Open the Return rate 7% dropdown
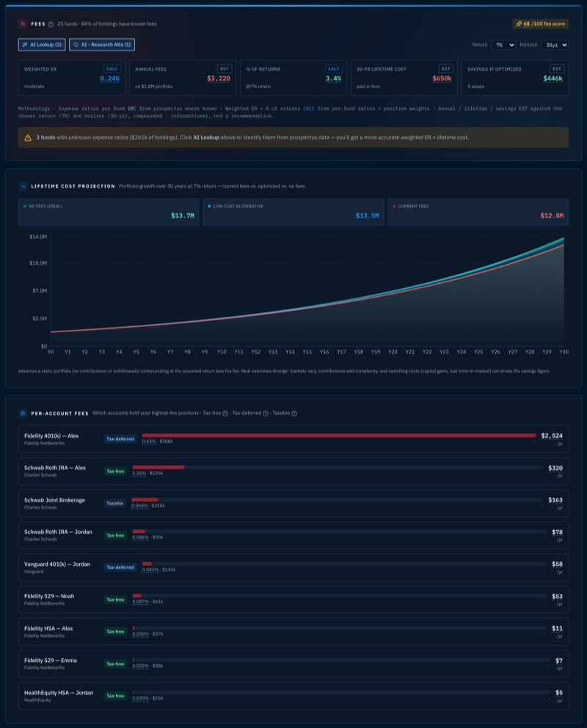This screenshot has height=728, width=587. [x=503, y=45]
